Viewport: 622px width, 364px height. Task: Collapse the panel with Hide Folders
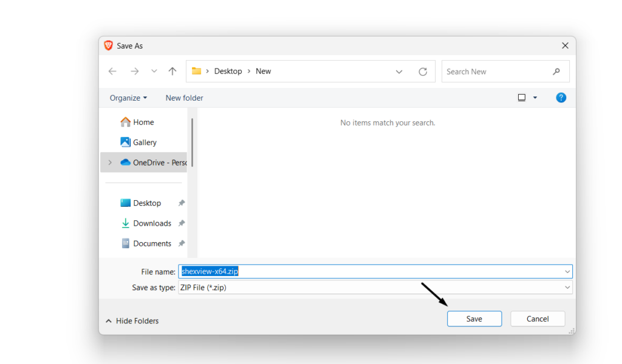tap(132, 321)
